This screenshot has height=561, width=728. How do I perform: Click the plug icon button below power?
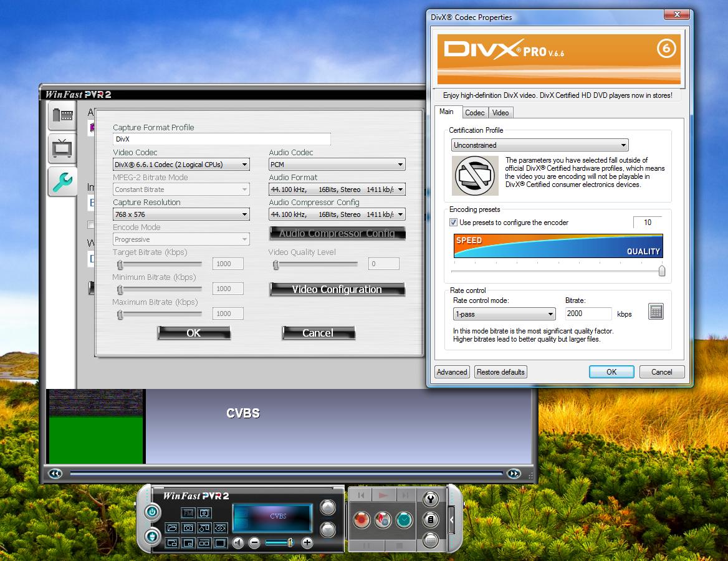[x=152, y=537]
